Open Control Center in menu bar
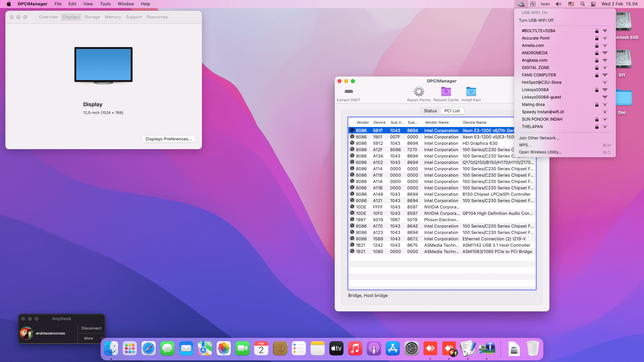 tap(593, 4)
